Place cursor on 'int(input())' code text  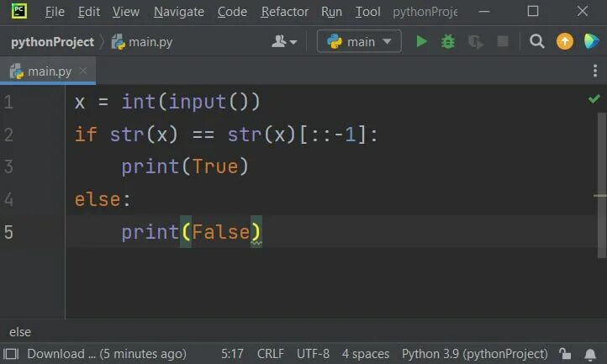click(x=191, y=103)
